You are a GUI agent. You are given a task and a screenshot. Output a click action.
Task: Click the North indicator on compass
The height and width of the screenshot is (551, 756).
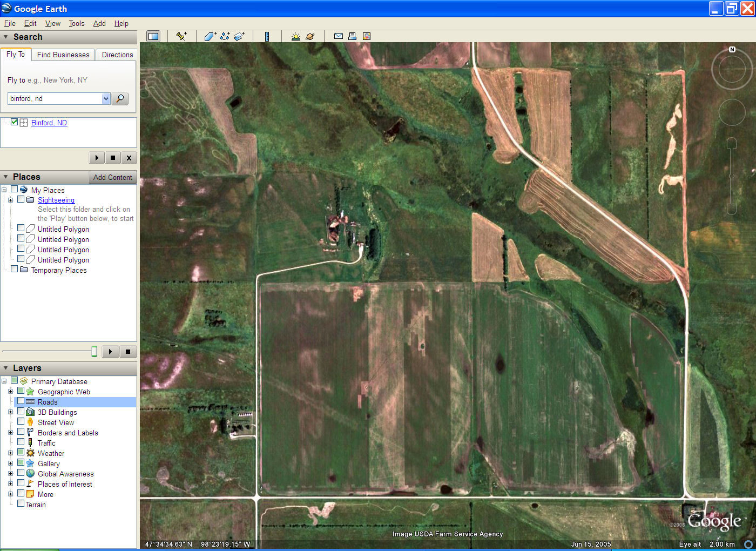[x=732, y=49]
